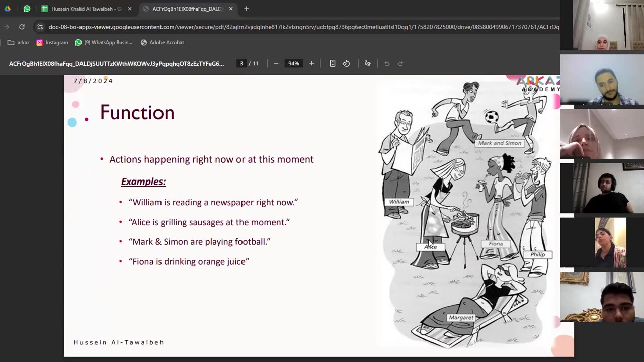
Task: Open a new browser tab
Action: click(246, 9)
